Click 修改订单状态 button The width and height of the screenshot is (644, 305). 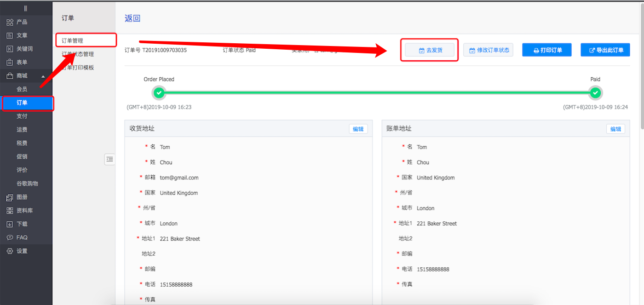tap(488, 50)
